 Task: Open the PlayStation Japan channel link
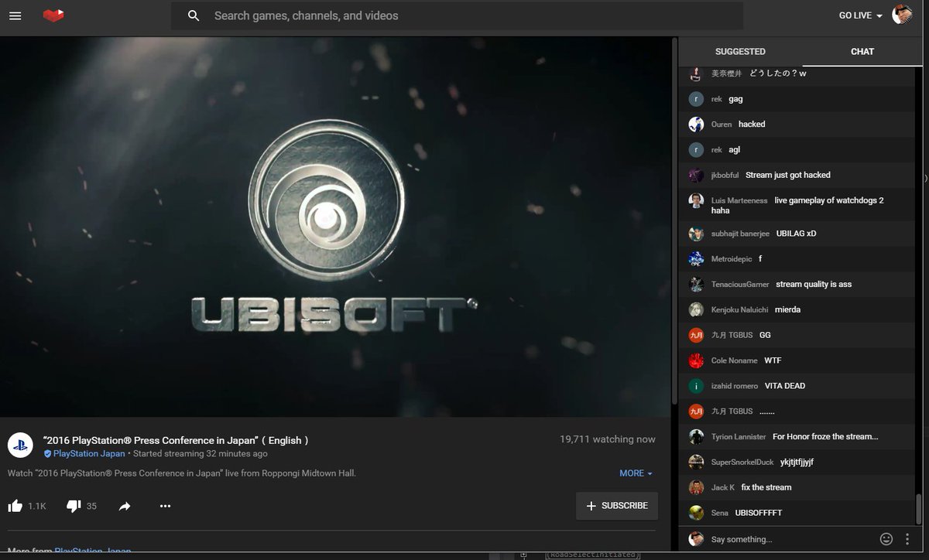(x=89, y=454)
